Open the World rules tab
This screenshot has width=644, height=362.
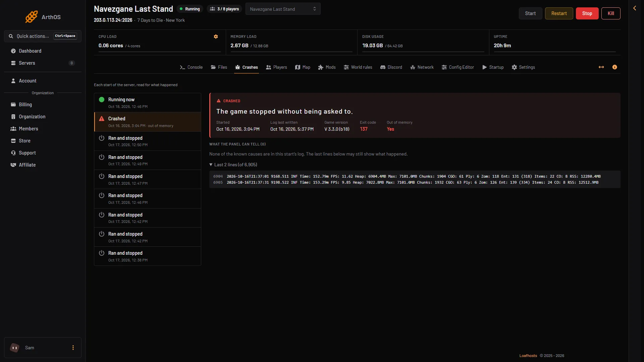click(358, 67)
